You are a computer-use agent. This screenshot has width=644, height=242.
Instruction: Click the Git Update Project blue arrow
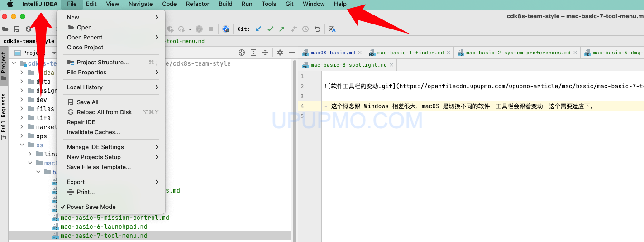click(258, 29)
